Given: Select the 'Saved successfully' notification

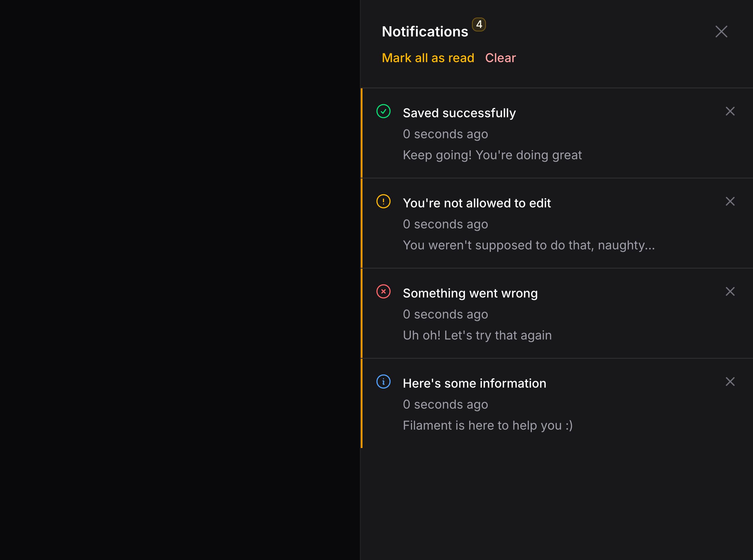Looking at the screenshot, I should click(x=459, y=113).
